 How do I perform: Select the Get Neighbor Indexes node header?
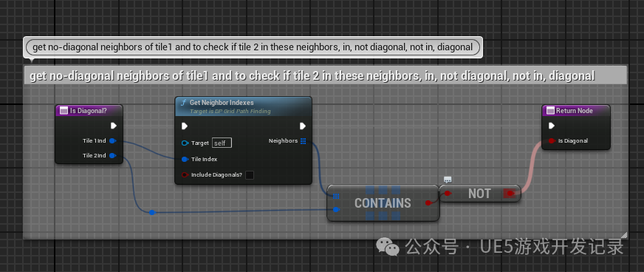243,106
